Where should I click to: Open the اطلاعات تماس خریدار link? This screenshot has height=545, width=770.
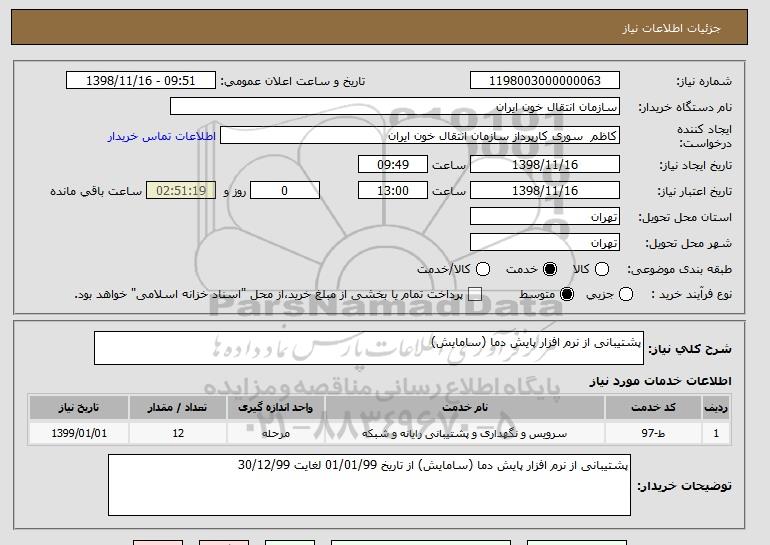(162, 136)
